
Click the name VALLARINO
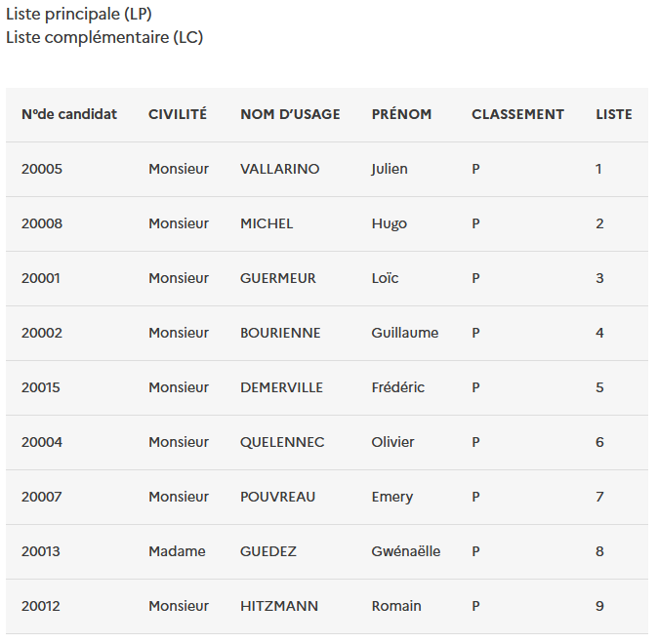click(x=279, y=169)
